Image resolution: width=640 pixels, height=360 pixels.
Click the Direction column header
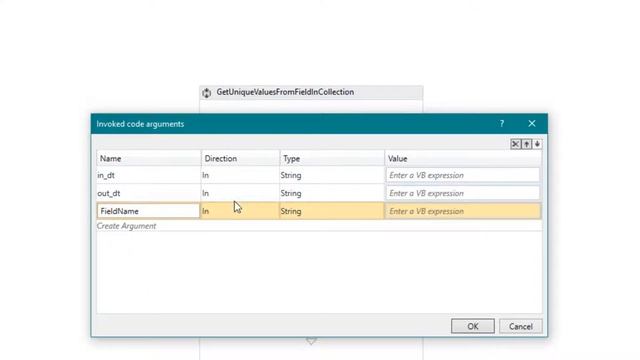tap(240, 158)
